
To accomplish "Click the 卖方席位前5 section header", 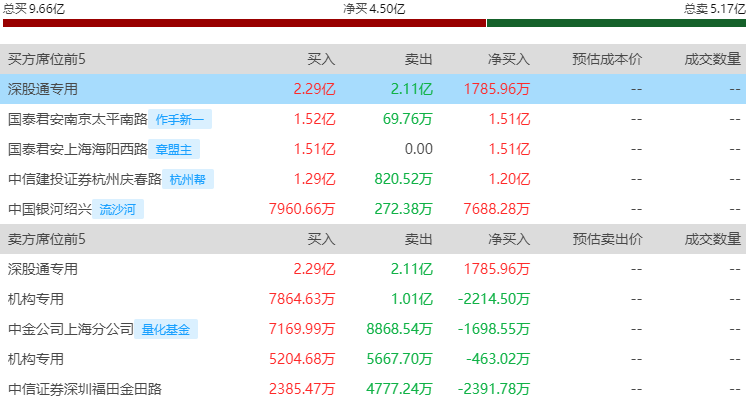I will (x=47, y=239).
